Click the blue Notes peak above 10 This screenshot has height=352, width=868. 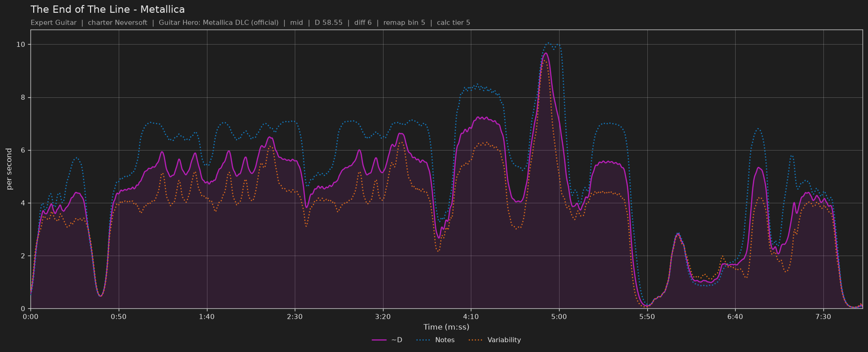549,43
